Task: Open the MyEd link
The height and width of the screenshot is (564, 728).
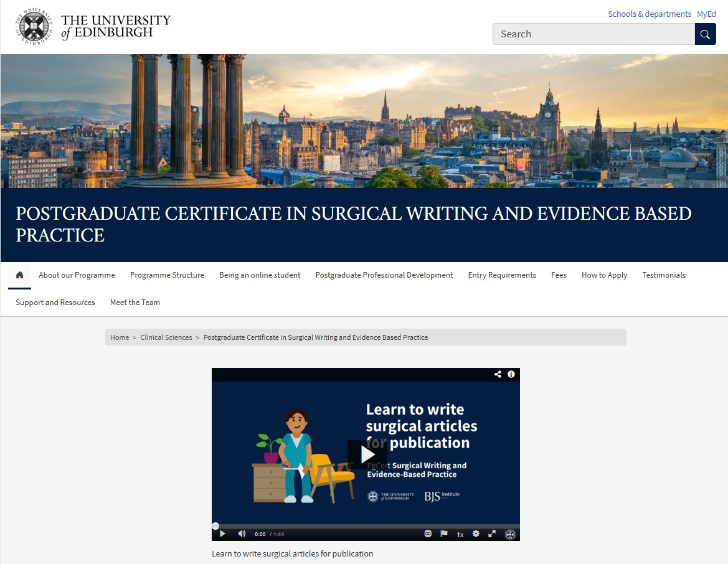Action: pyautogui.click(x=706, y=14)
